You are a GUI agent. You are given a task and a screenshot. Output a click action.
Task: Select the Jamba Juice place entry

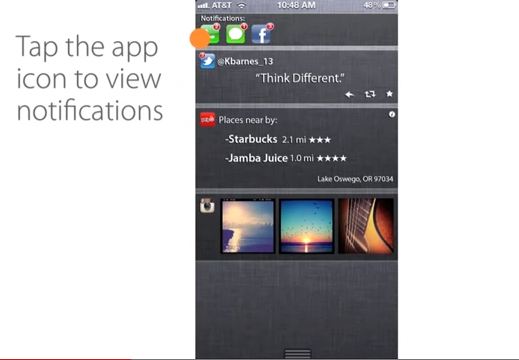[286, 158]
